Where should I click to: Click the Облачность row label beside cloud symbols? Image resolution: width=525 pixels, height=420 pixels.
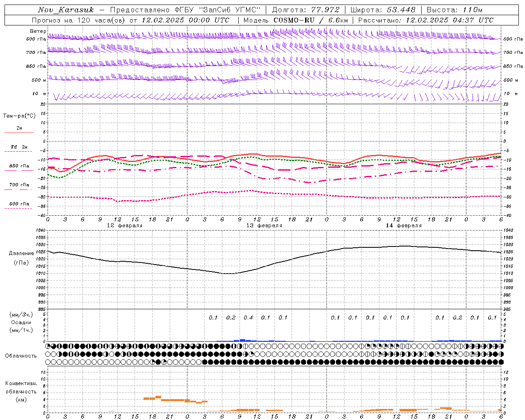[21, 356]
